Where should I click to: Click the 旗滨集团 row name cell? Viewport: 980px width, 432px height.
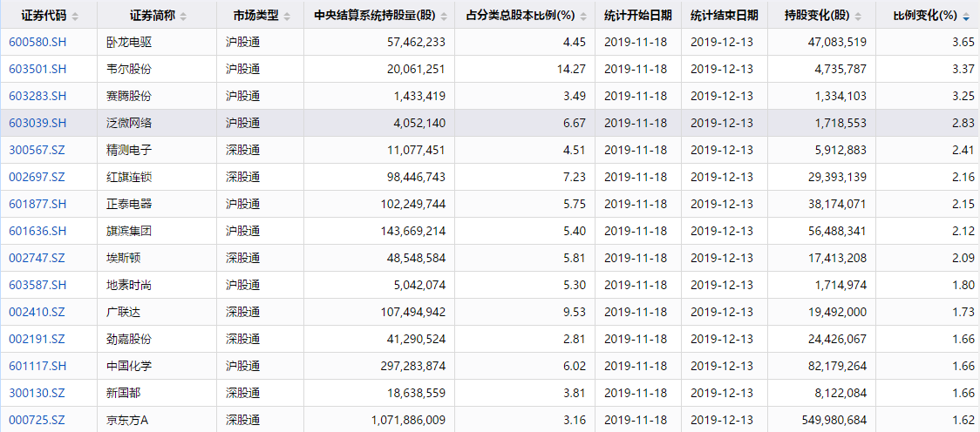(157, 231)
